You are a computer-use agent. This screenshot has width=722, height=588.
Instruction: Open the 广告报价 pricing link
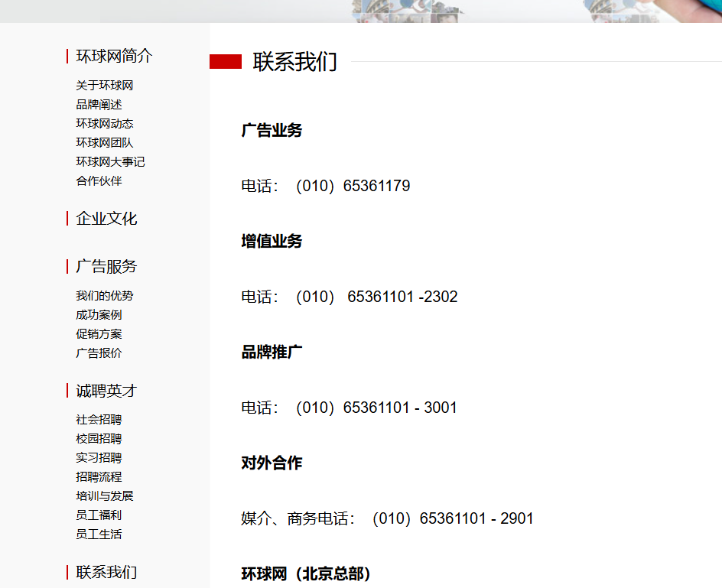point(98,352)
